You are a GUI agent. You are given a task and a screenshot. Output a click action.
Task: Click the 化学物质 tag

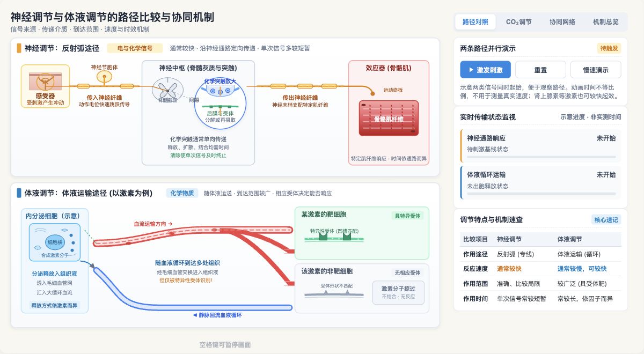click(182, 193)
